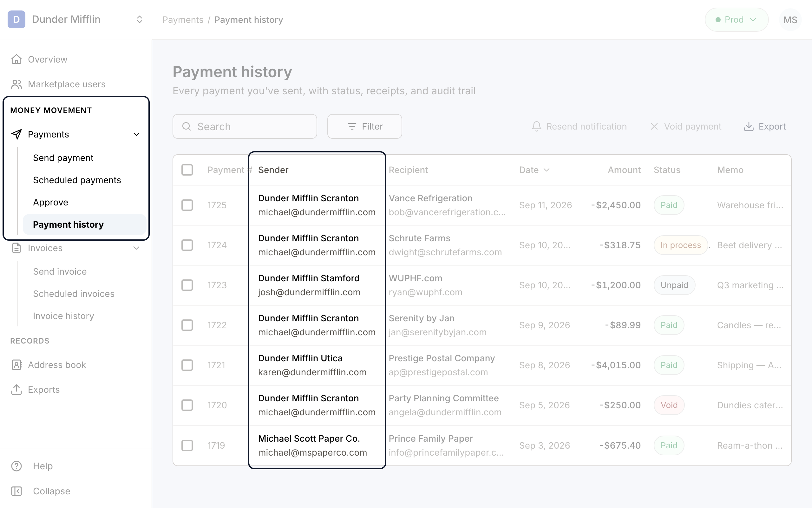Open Send payment in sidebar
The height and width of the screenshot is (508, 812).
[63, 158]
